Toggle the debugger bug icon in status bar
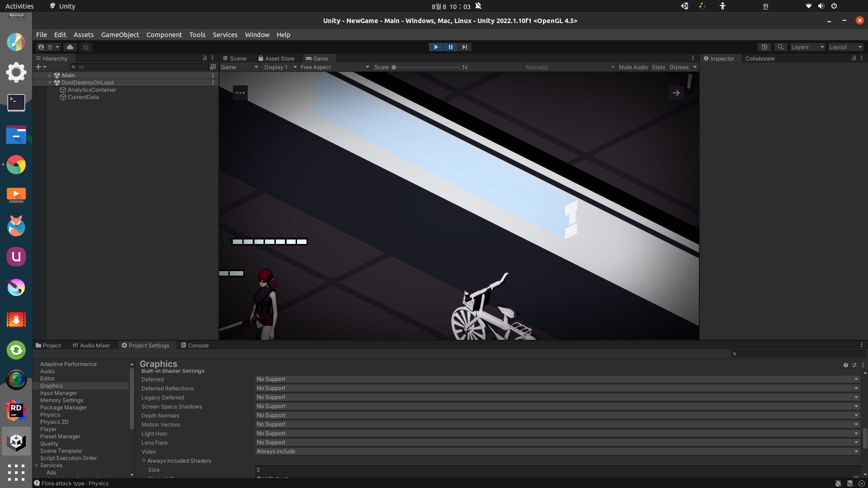Image resolution: width=868 pixels, height=488 pixels. pos(838,483)
